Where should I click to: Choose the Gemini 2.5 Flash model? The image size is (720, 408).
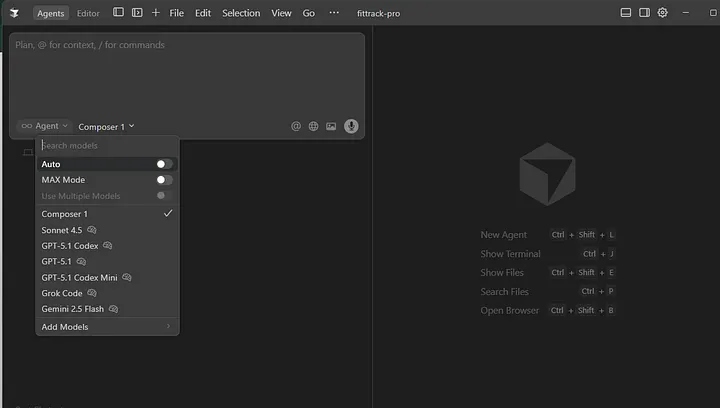(x=74, y=309)
